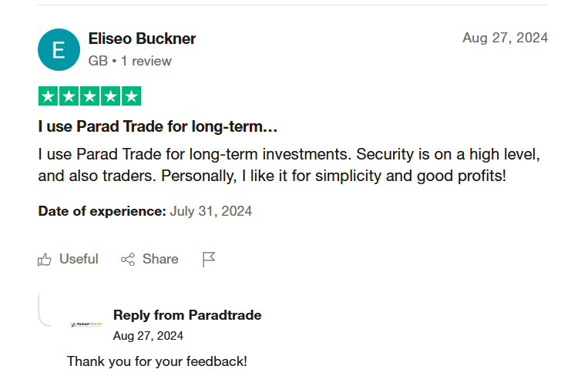
Task: Click the reply date under Paradtrade
Action: point(148,336)
